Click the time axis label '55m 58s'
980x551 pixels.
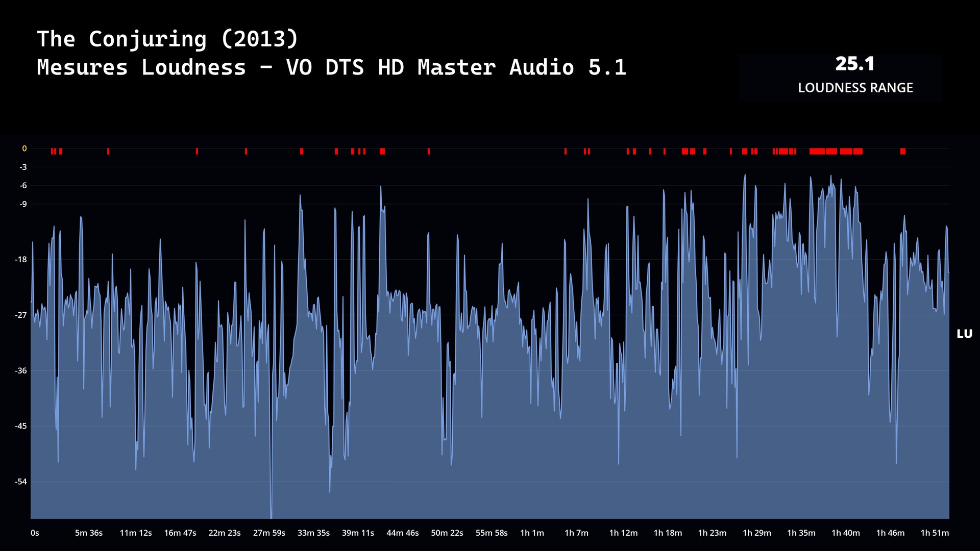[x=492, y=533]
